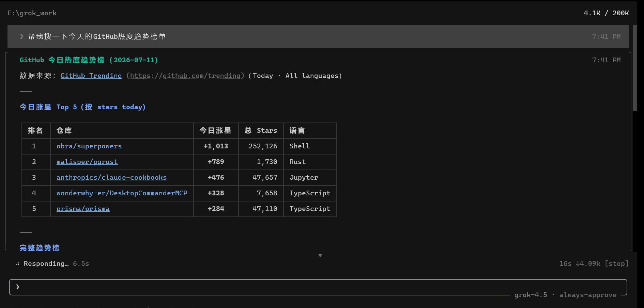The height and width of the screenshot is (308, 644).
Task: Open the anthropics/claude-cookbooks repository link
Action: (x=111, y=177)
